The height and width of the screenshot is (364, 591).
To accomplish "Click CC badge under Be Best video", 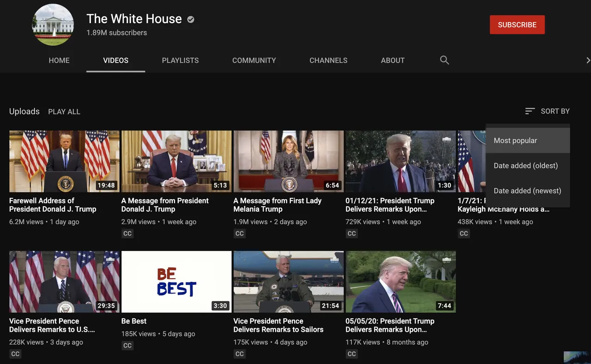I will pos(127,345).
